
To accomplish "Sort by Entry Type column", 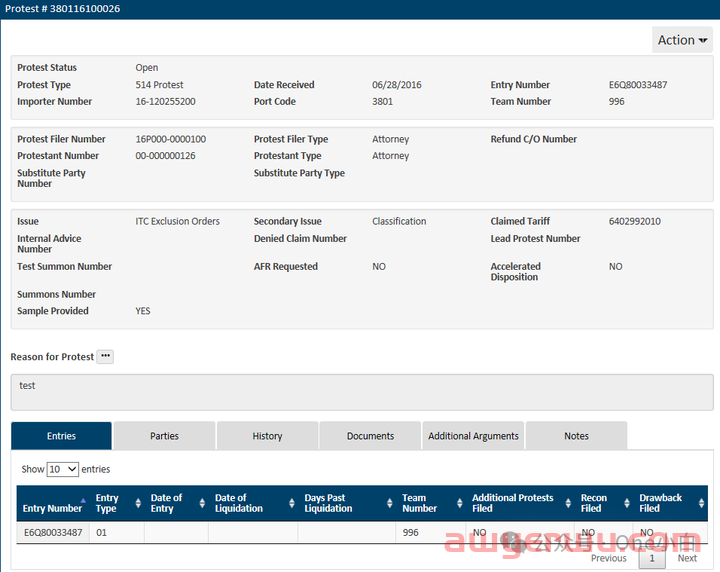I will click(117, 503).
